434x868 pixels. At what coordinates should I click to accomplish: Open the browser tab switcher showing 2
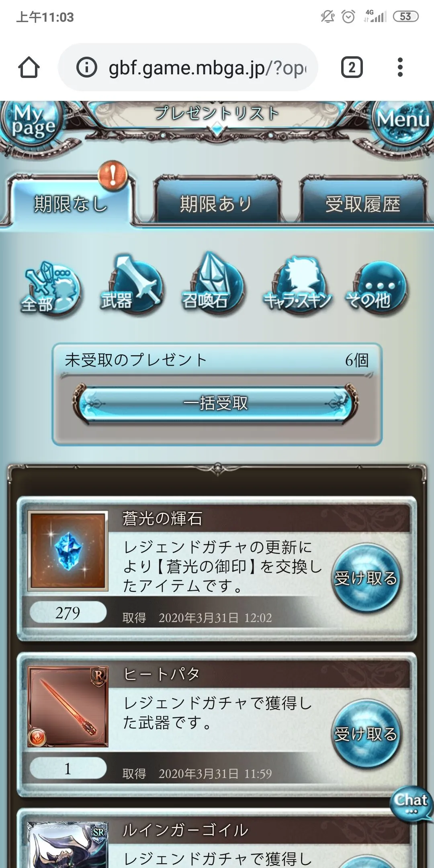(352, 67)
